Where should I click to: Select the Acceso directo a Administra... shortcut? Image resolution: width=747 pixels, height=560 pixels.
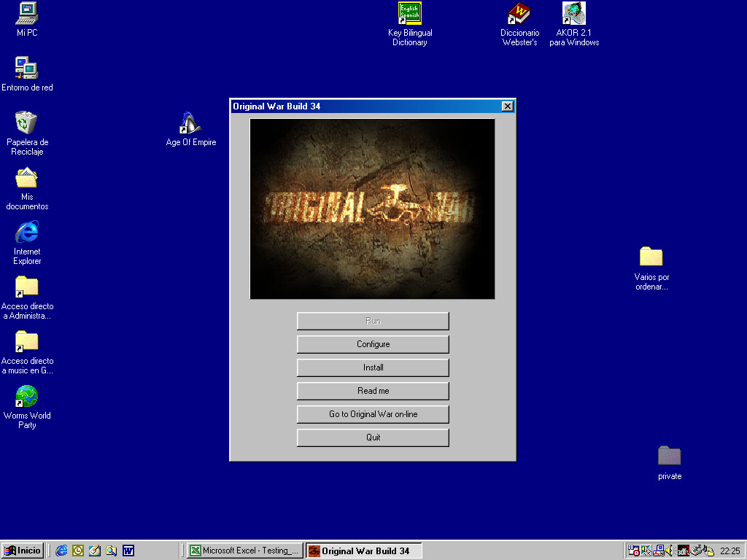(27, 298)
